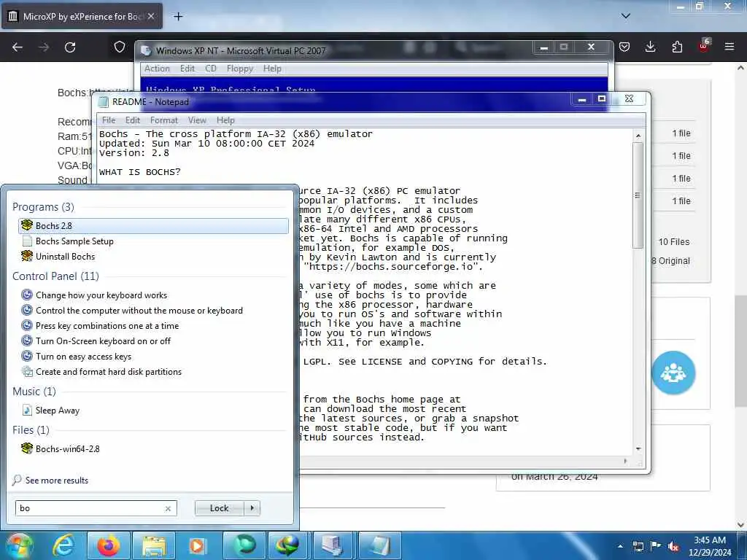
Task: Launch Internet Explorer from the taskbar
Action: pyautogui.click(x=64, y=545)
